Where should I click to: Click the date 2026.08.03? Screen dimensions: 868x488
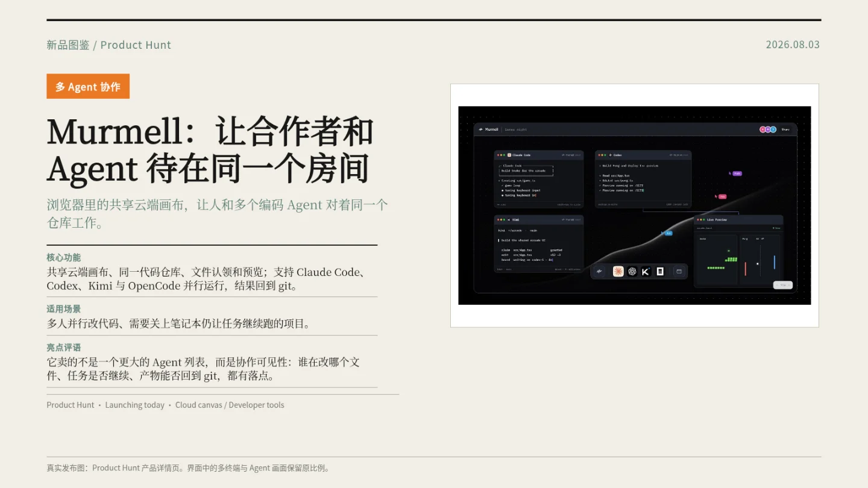point(793,44)
